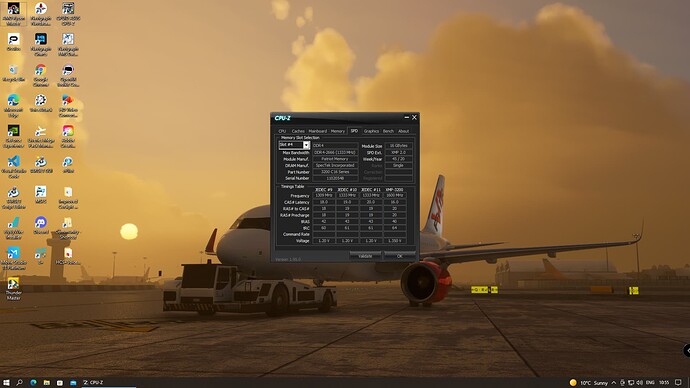Click the XMP-3200 column header

coord(394,190)
